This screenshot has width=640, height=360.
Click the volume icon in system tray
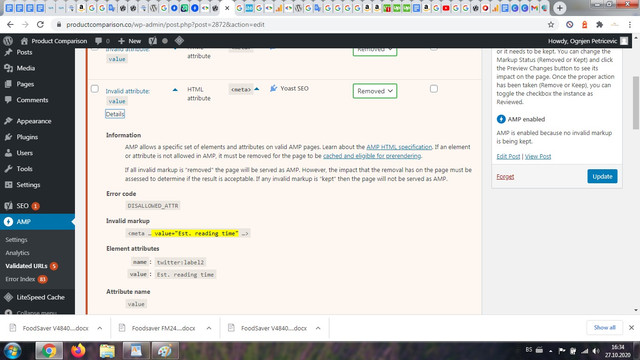click(x=596, y=351)
